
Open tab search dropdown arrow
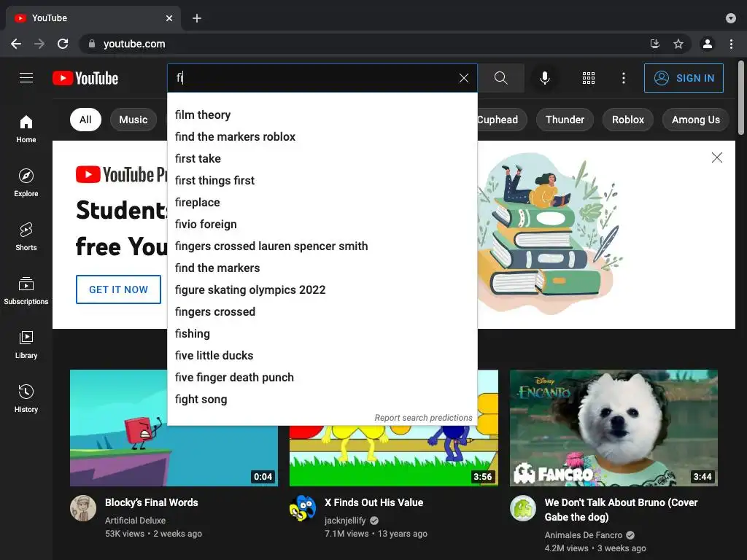point(731,18)
